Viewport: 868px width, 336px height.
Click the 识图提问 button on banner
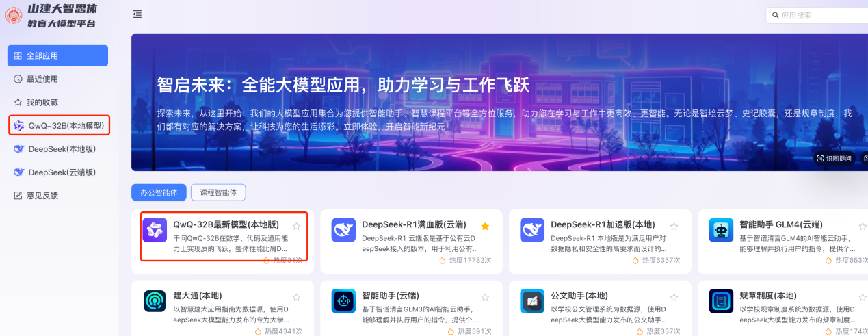(x=834, y=158)
